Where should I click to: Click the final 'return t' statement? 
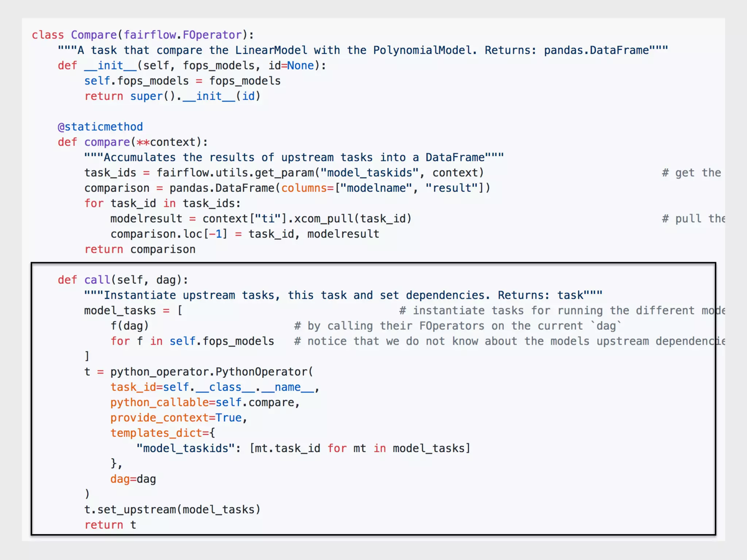point(110,525)
